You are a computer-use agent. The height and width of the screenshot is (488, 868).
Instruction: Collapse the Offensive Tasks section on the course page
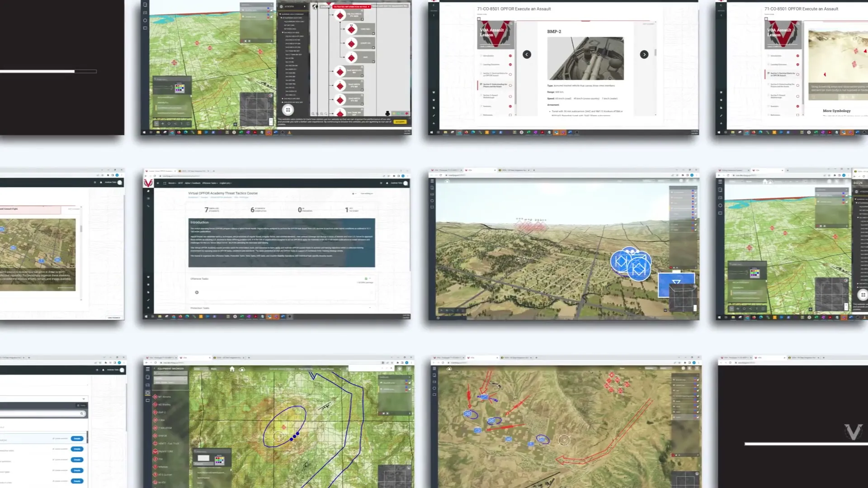point(370,278)
